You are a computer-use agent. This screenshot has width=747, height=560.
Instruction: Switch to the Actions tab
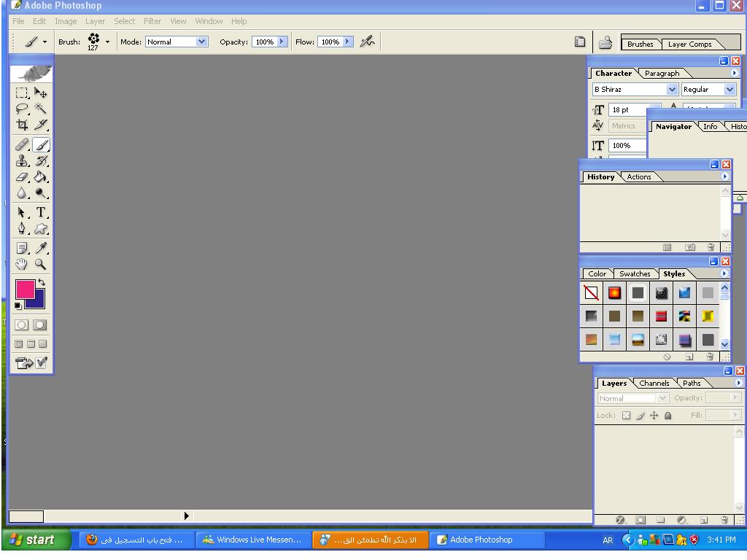(x=639, y=177)
